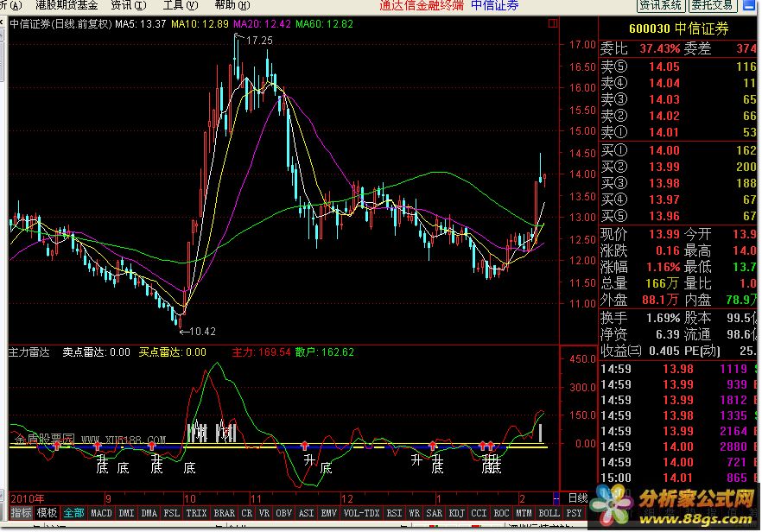Open the 港股期货基金 menu
762x532 pixels.
(x=67, y=5)
